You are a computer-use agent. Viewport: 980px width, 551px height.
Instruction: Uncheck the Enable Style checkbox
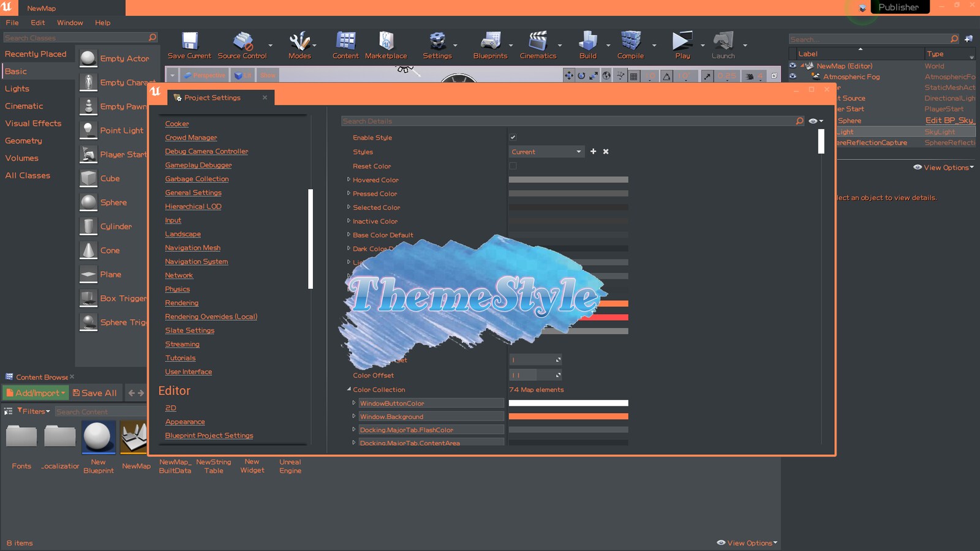click(x=513, y=137)
